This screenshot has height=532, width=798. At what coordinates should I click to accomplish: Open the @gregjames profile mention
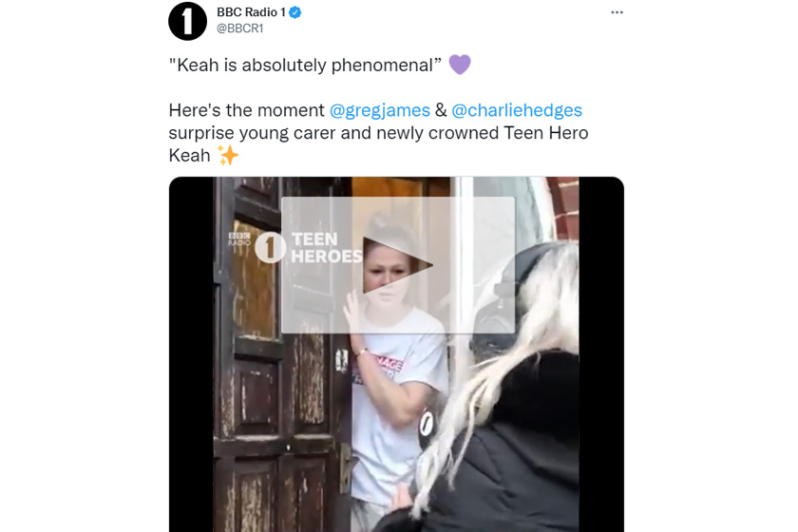379,110
